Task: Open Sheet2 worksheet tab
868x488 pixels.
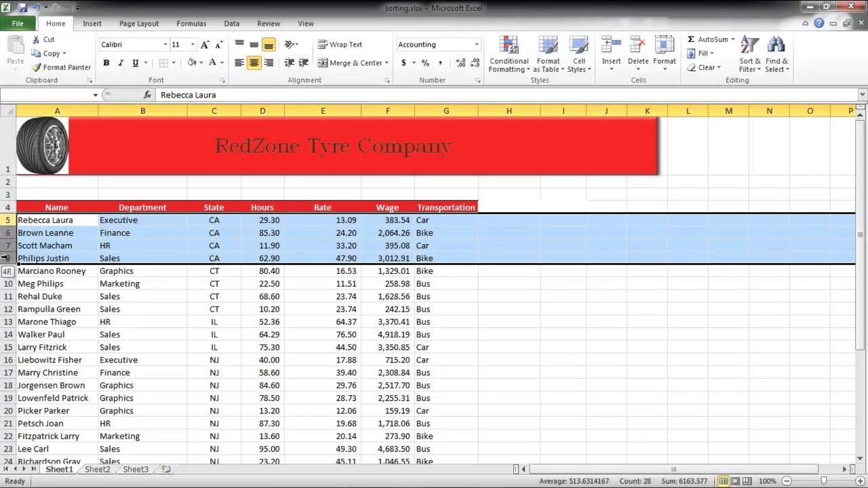Action: point(97,469)
